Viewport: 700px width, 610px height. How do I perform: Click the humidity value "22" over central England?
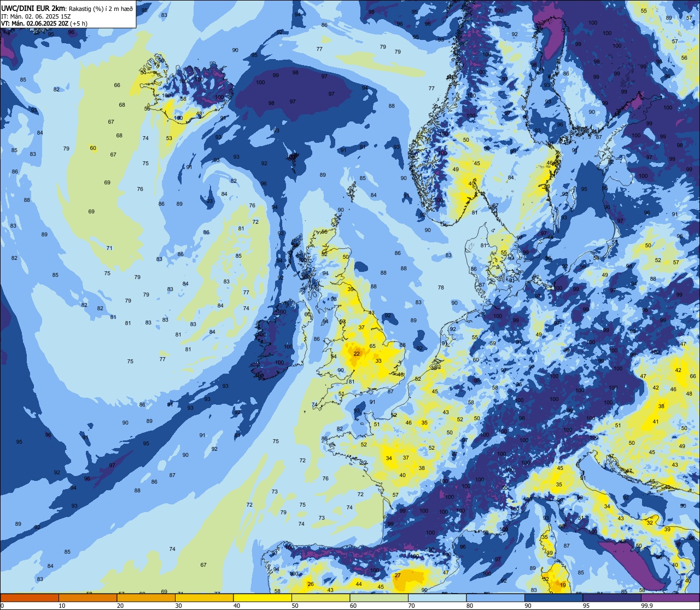357,354
